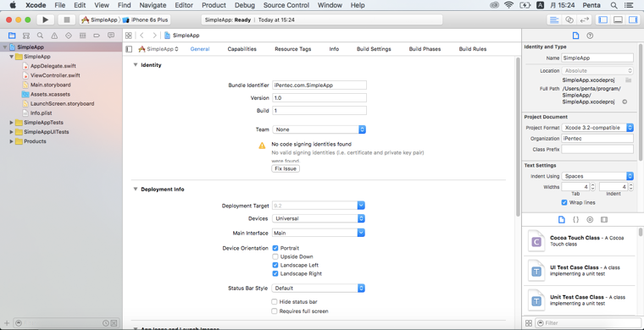Go forward in editor history
This screenshot has width=644, height=330.
[154, 36]
